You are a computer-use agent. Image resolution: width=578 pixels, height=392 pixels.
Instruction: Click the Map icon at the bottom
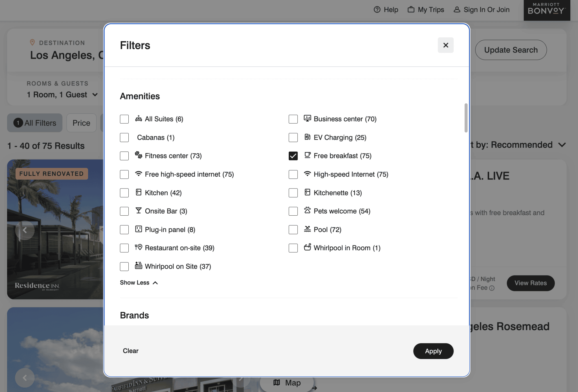pyautogui.click(x=276, y=383)
